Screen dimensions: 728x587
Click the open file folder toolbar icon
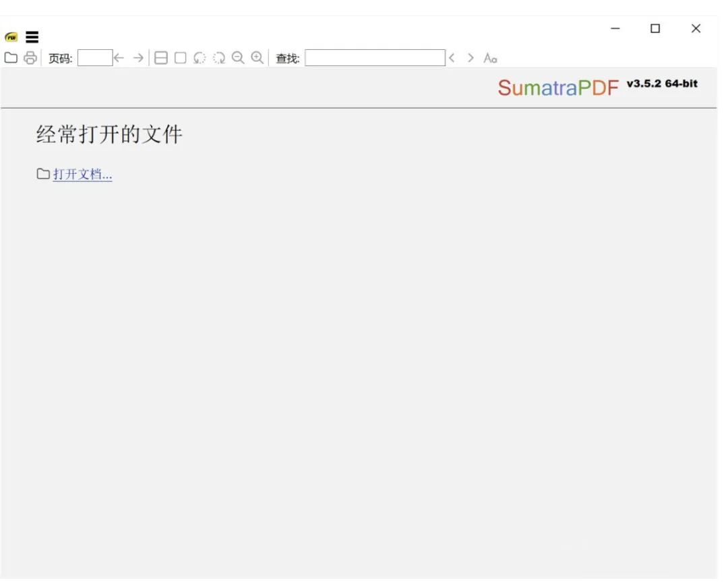coord(11,58)
